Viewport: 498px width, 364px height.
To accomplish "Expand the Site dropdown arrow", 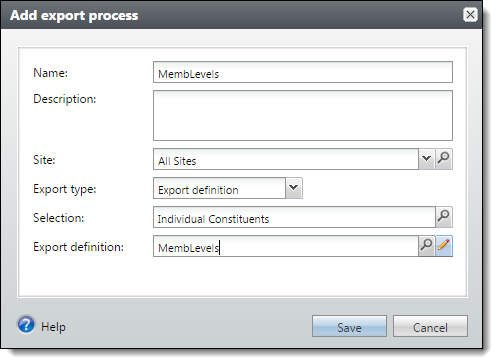I will point(426,159).
